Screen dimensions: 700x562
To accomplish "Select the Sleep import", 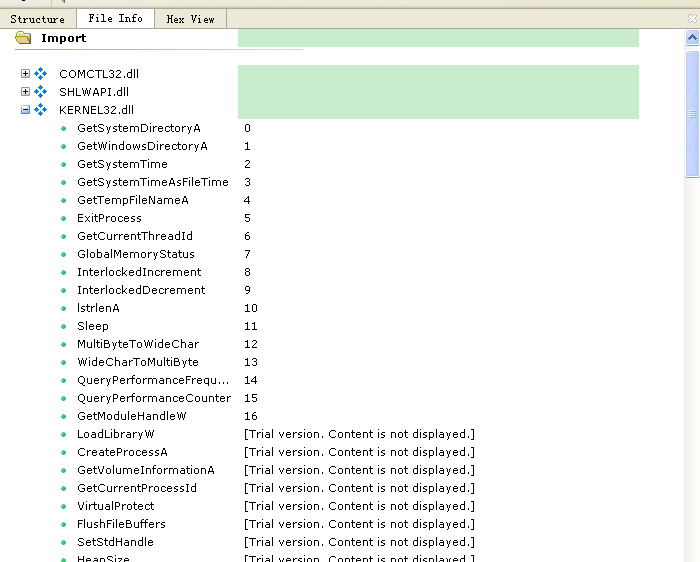I will (x=93, y=326).
